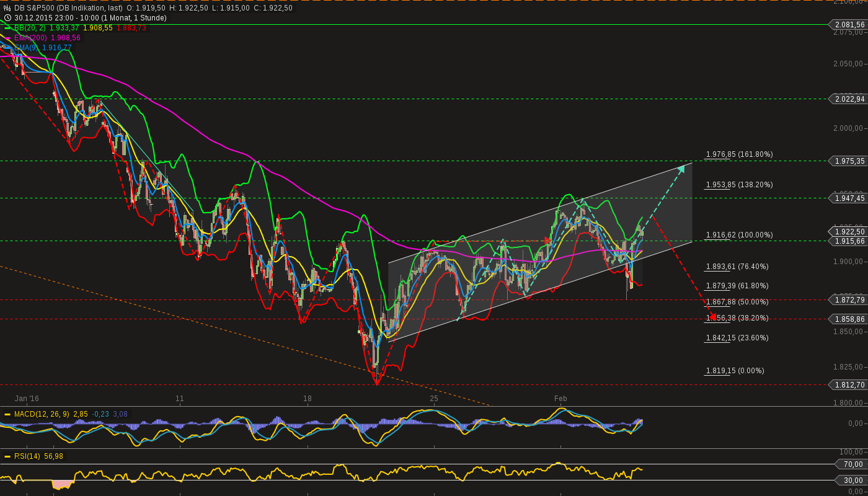Click the magenta EMA(200) legend dash icon
The width and height of the screenshot is (868, 496).
(x=7, y=38)
